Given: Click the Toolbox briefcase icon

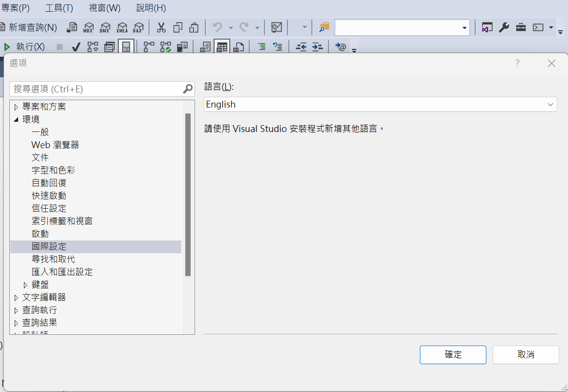Looking at the screenshot, I should click(x=521, y=27).
